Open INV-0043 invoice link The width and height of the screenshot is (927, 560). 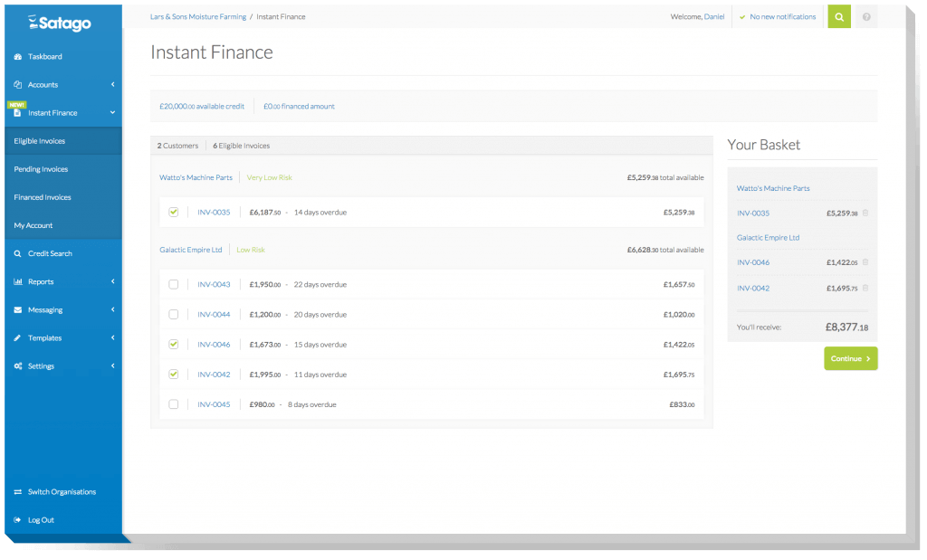pos(214,284)
